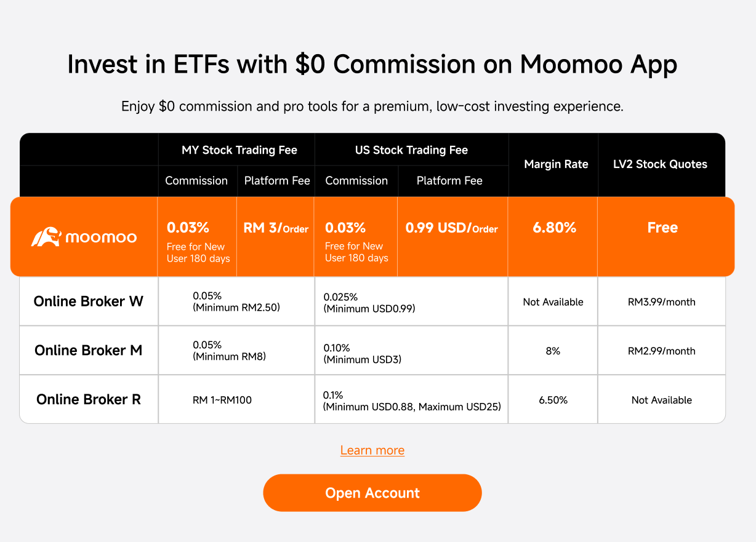This screenshot has height=542, width=756.
Task: Click the 0.99 USD/Order platform fee cell
Action: click(452, 236)
